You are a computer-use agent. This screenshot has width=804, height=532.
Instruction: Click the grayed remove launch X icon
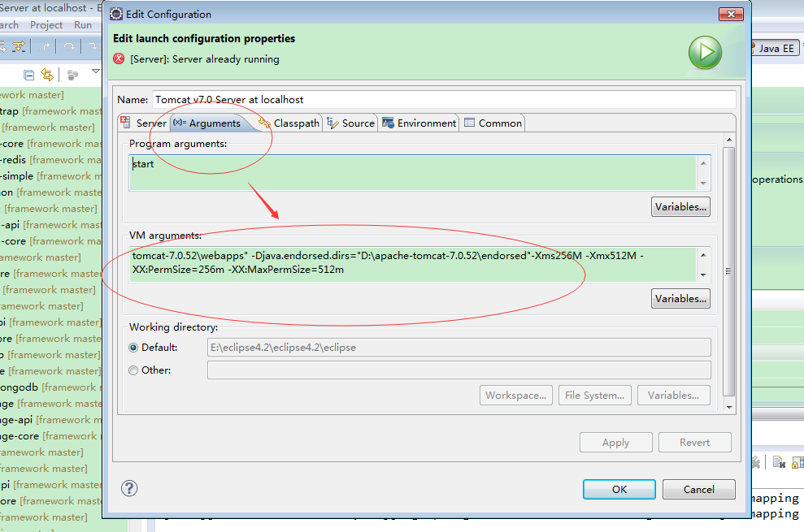pos(756,462)
